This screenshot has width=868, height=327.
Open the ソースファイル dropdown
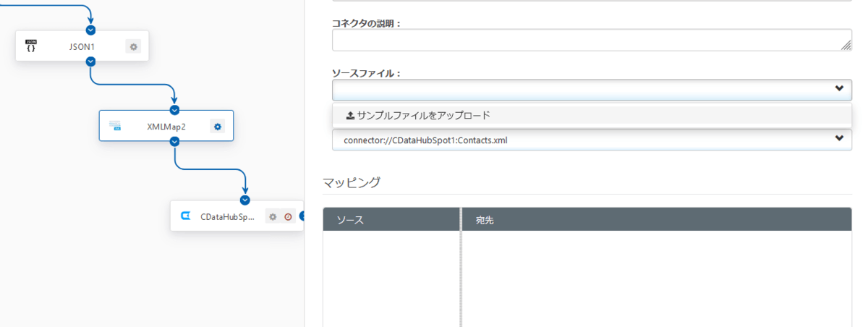592,90
